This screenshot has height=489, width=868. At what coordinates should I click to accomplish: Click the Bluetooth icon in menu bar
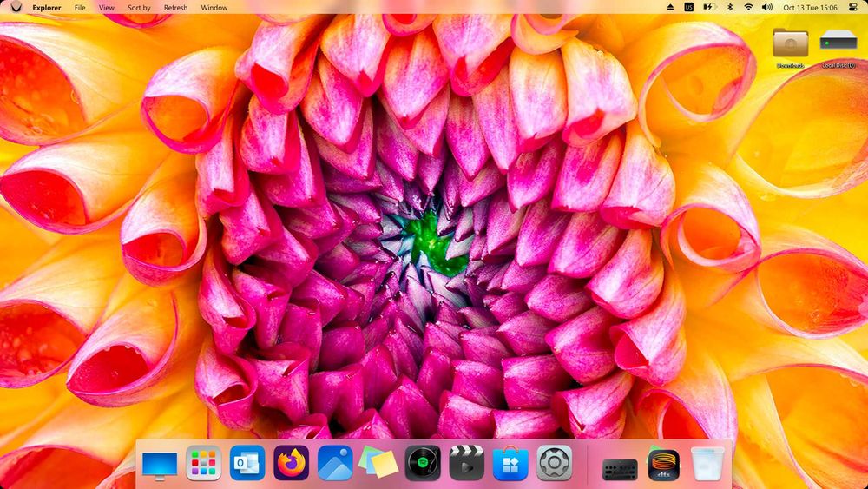pos(730,7)
